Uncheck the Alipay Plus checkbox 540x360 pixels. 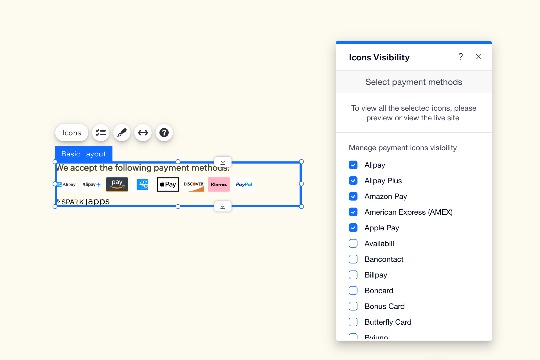353,181
